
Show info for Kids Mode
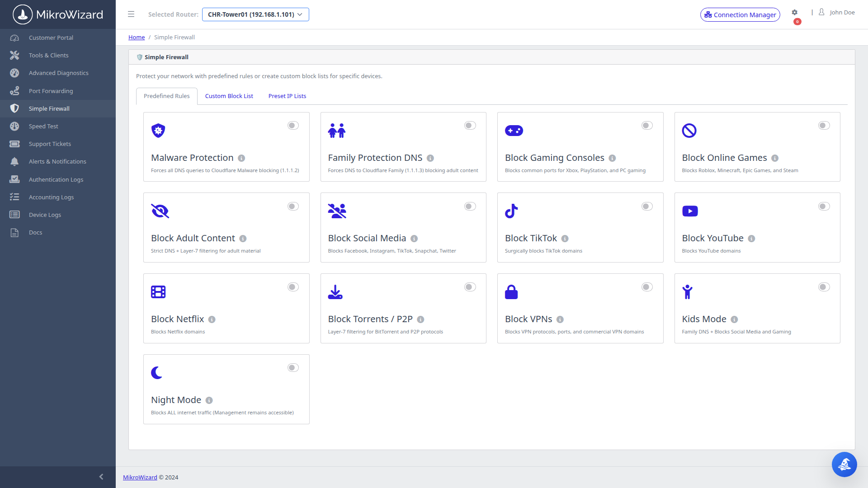point(734,319)
